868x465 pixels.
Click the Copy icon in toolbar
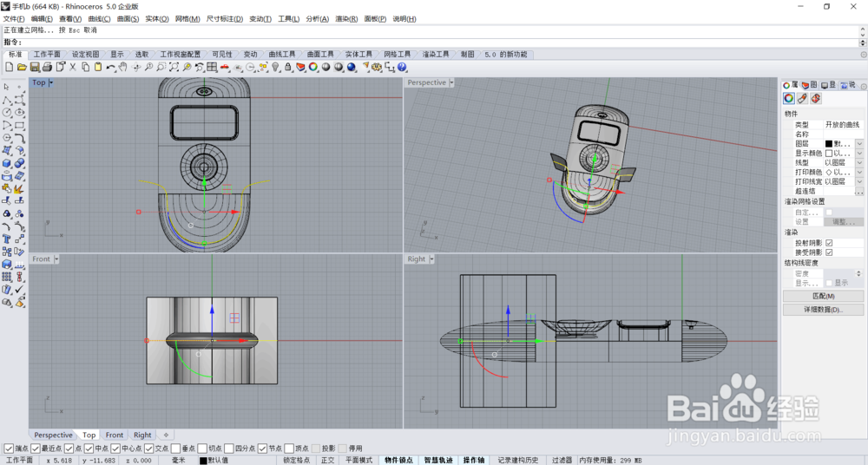point(85,67)
